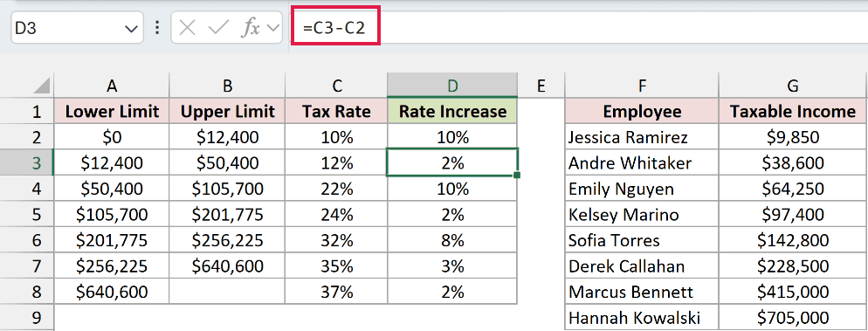
Task: Click the Rate Increase header cell
Action: tap(453, 112)
